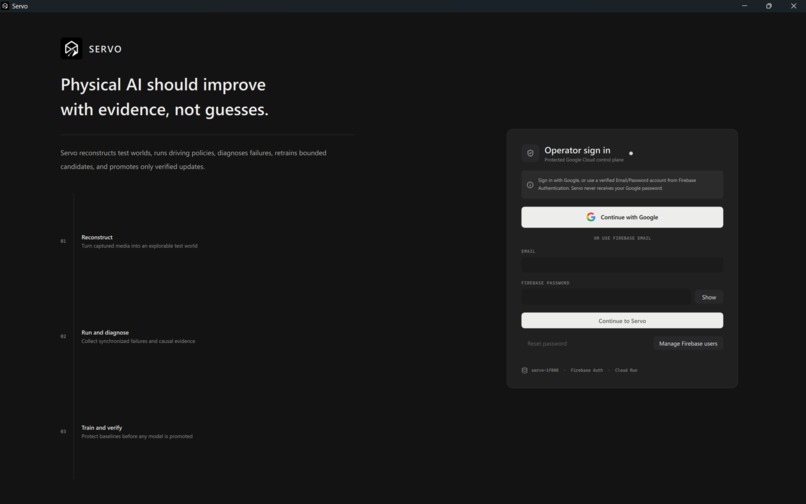Open Manage Firebase users

(x=688, y=344)
